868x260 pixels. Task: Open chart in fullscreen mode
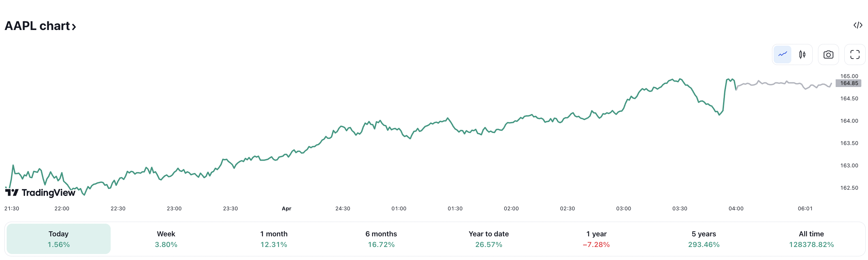(855, 55)
